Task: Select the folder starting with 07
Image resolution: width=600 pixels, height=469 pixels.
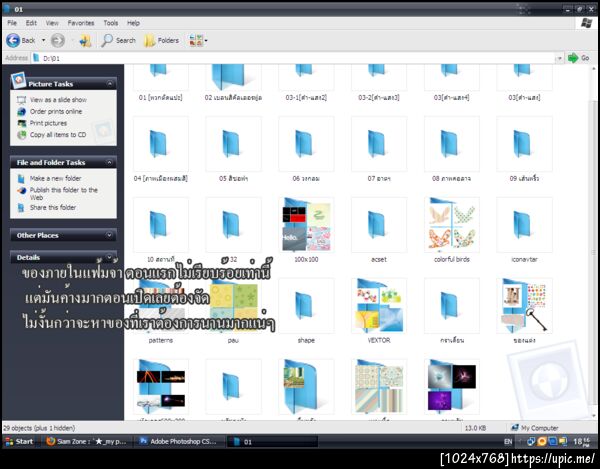Action: pos(379,144)
